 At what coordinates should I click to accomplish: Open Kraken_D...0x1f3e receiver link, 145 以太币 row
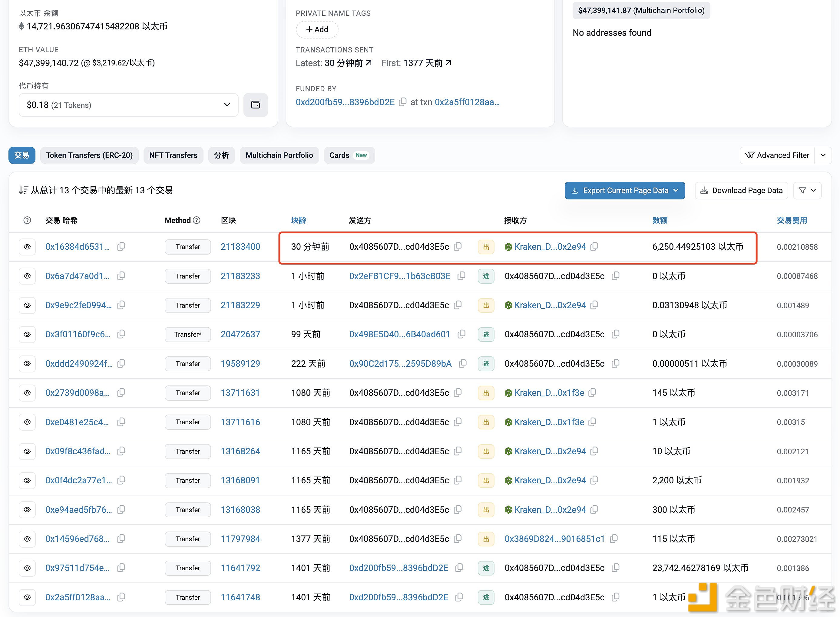pos(549,392)
